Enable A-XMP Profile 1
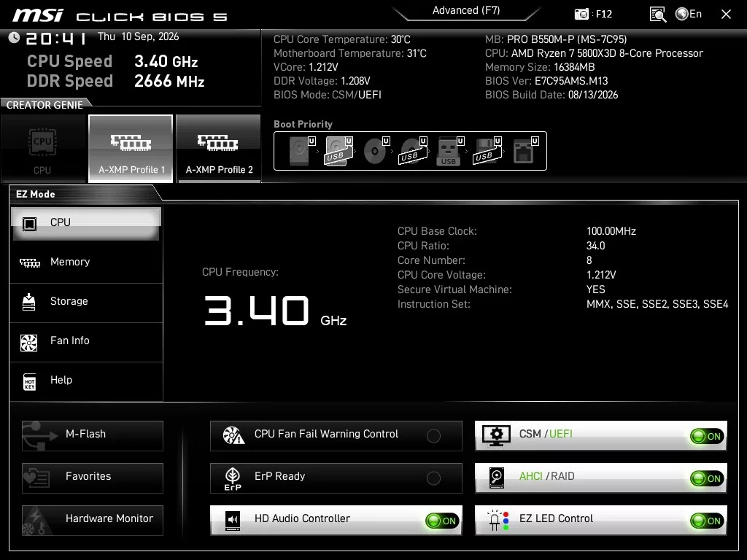 [x=131, y=149]
